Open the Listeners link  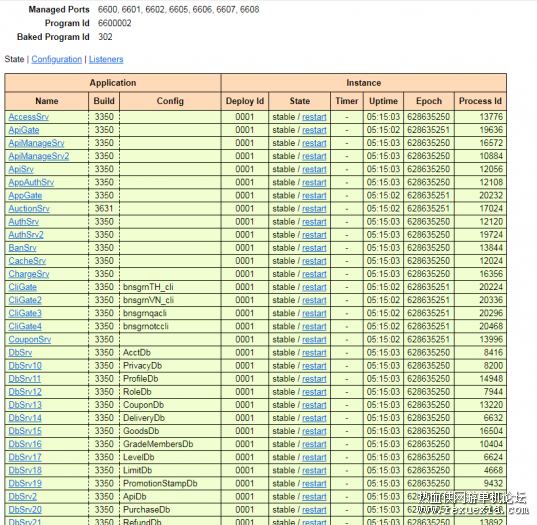(x=106, y=59)
